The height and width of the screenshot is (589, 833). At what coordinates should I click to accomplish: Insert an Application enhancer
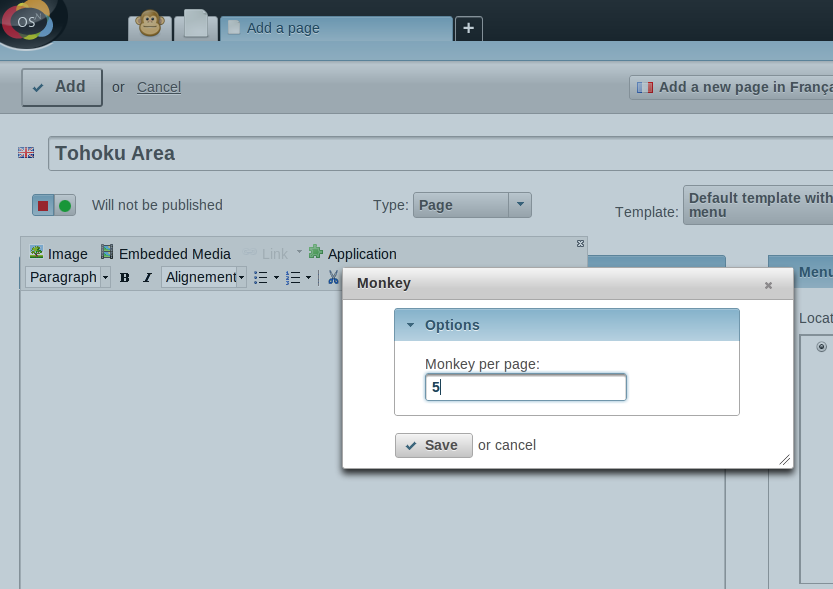point(352,254)
